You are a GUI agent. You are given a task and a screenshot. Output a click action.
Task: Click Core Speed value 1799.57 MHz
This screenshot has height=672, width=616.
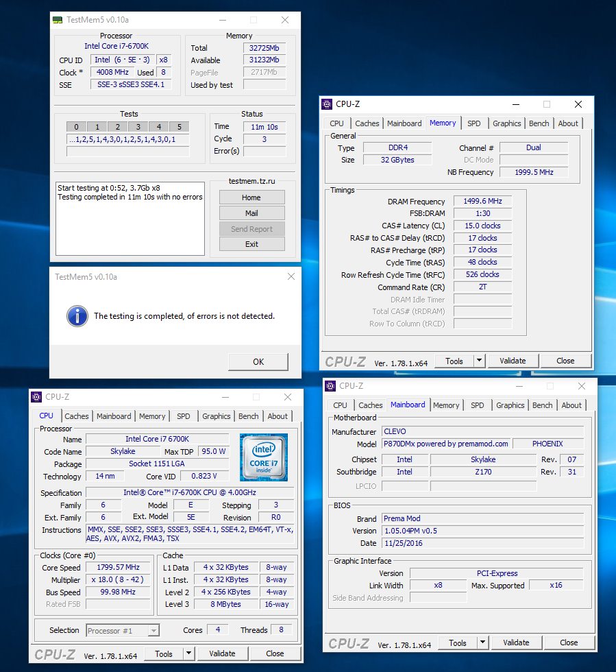point(119,568)
